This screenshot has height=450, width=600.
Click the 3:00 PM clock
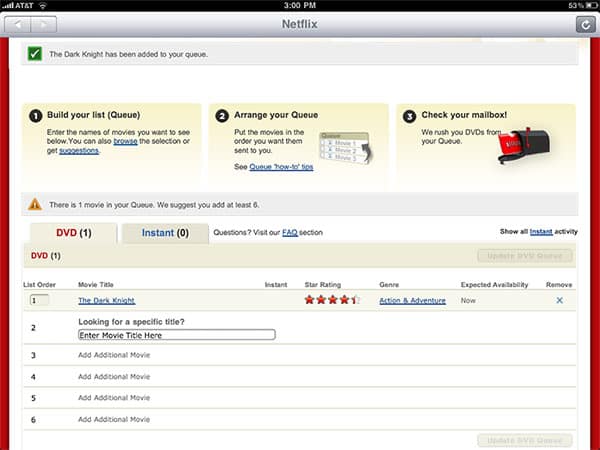(300, 5)
